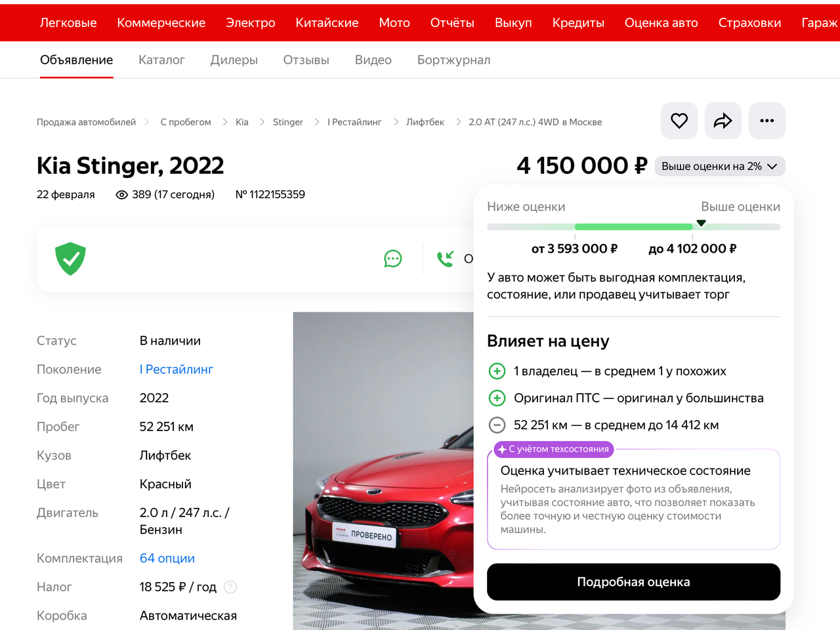
Task: Open the Кредиты menu section
Action: pyautogui.click(x=578, y=23)
